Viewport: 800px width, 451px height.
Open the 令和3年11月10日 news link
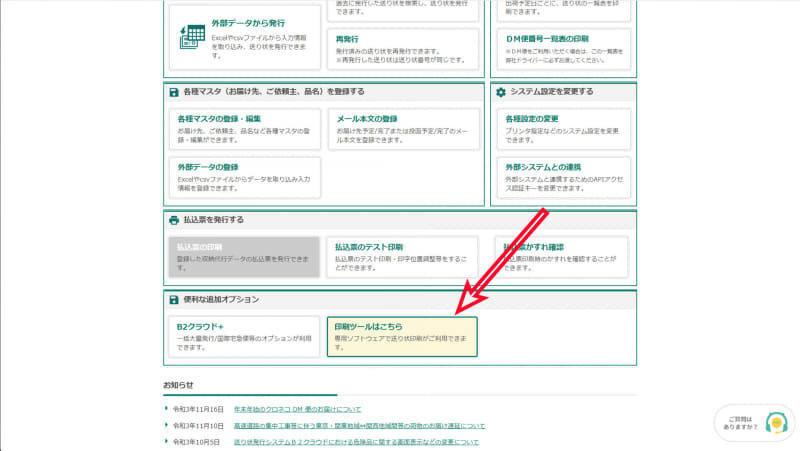coord(359,425)
